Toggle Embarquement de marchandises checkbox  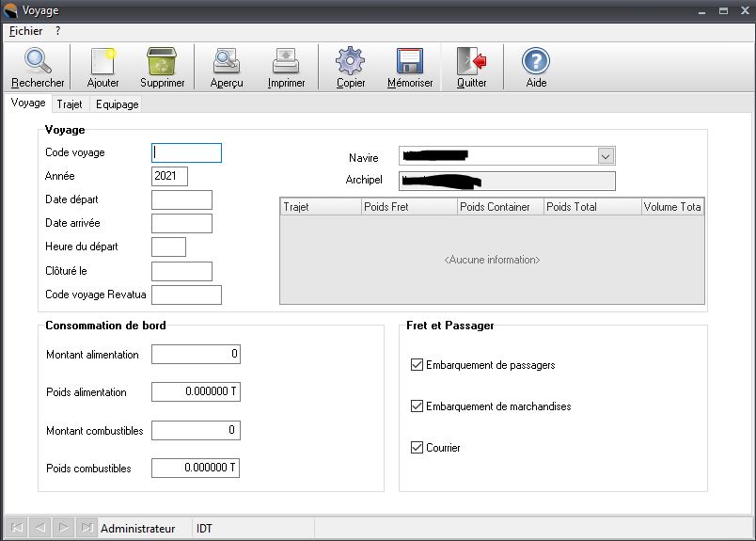click(417, 406)
